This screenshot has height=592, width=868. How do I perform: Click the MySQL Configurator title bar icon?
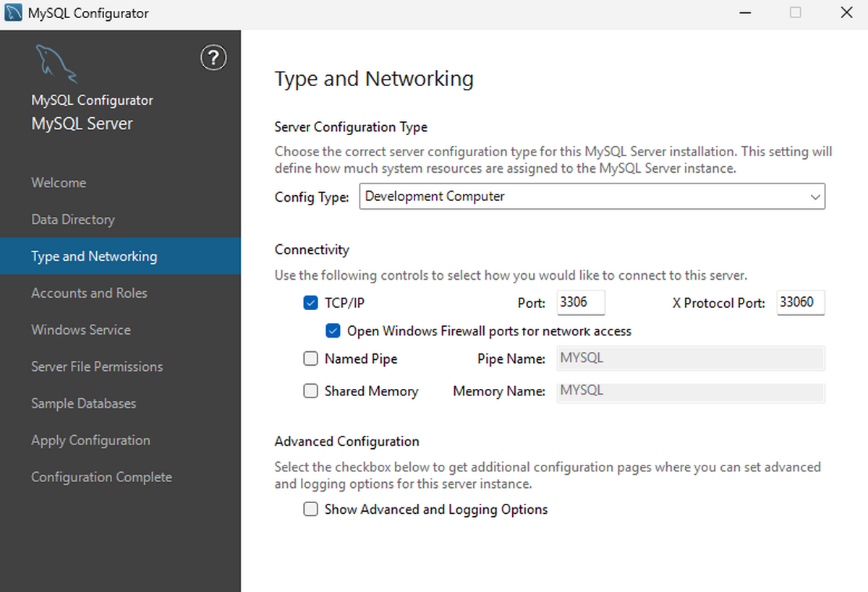[x=13, y=13]
